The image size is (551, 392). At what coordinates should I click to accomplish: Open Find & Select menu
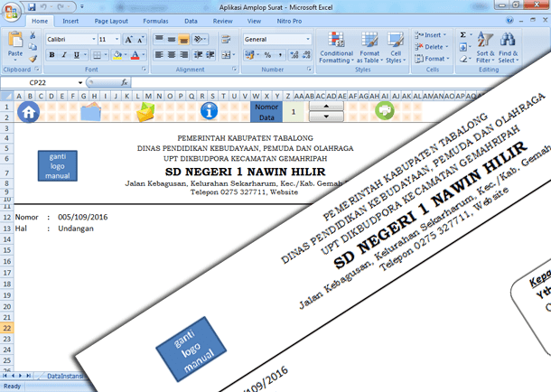point(509,47)
